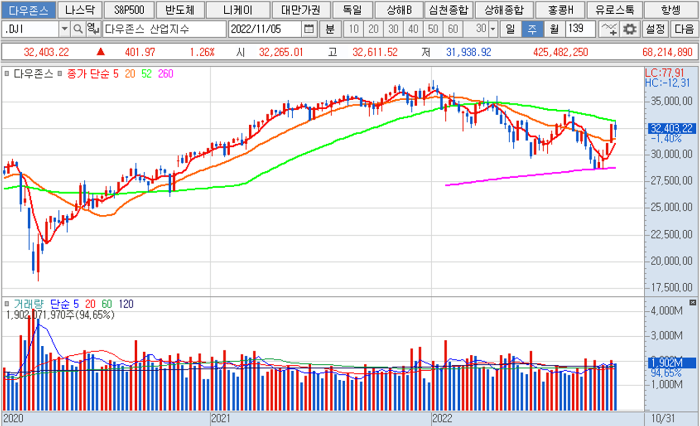Open the 상해종합 tab

[x=504, y=10]
